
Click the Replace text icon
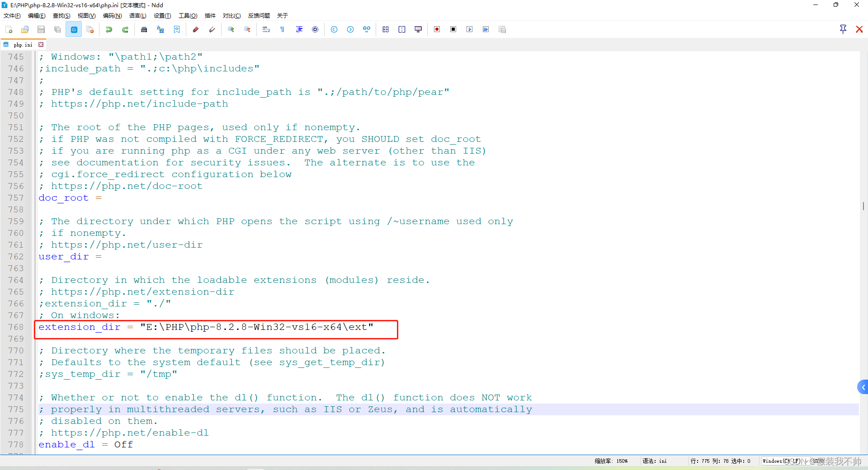pyautogui.click(x=160, y=29)
